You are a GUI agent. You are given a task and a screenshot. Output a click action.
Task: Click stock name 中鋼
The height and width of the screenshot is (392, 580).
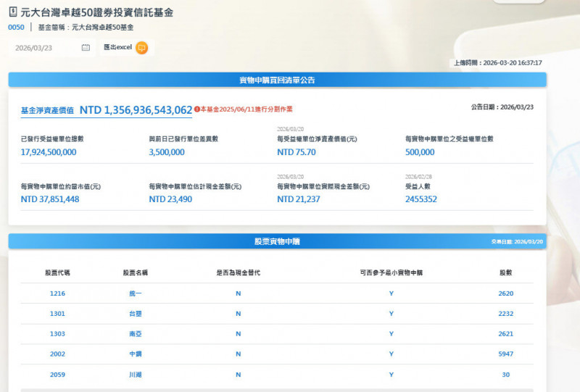point(136,354)
